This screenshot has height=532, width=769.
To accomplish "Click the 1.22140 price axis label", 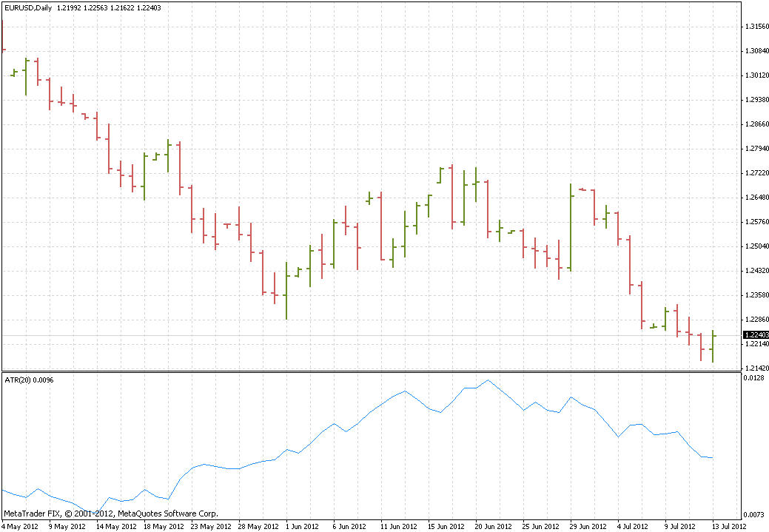I will pos(756,344).
